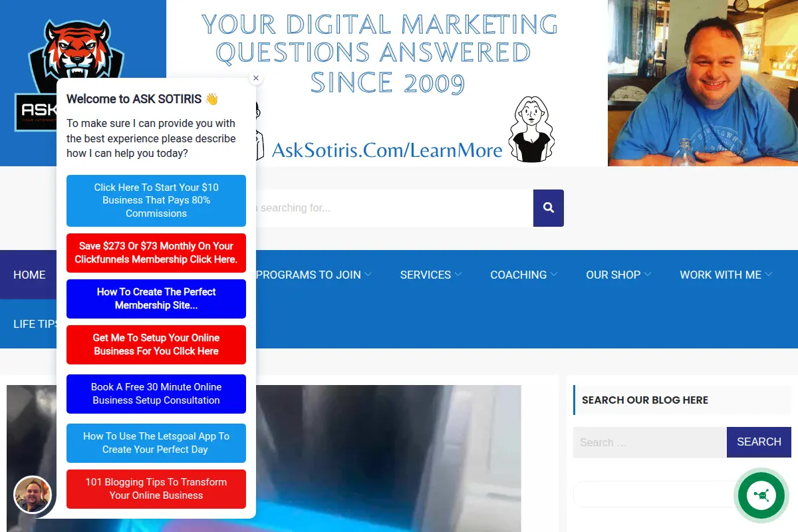Click How To Create Perfect Membership Site
The height and width of the screenshot is (532, 798).
[156, 299]
